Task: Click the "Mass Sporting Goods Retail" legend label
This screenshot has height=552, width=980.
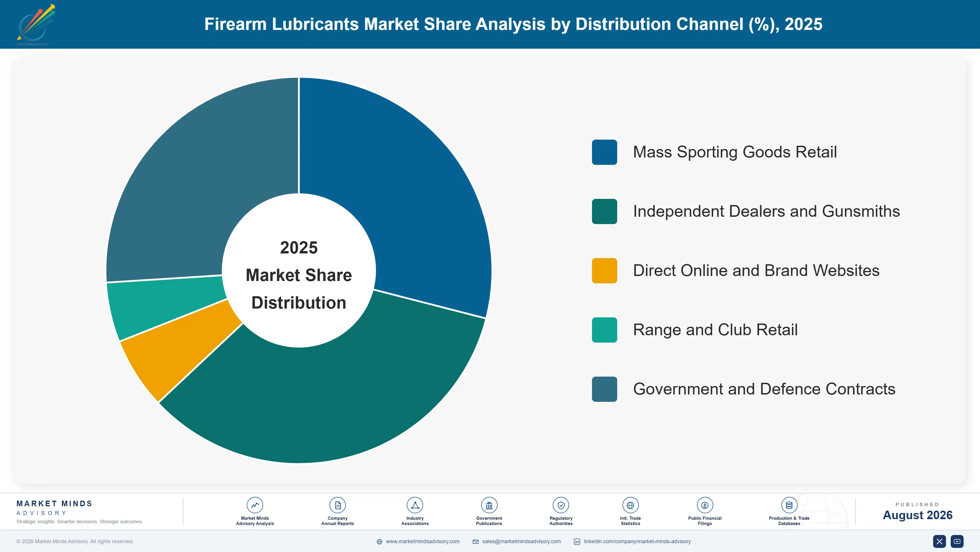Action: coord(735,152)
